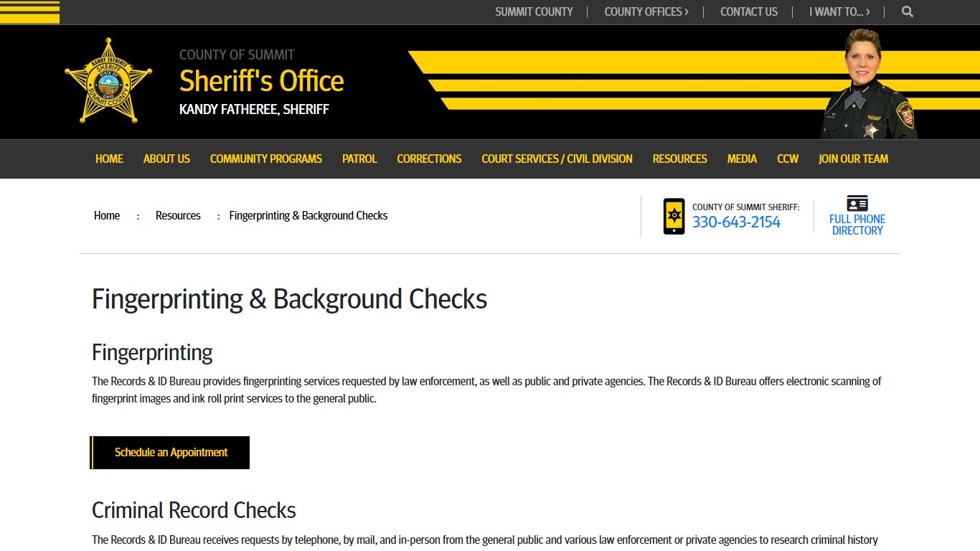Click the Schedule an Appointment button
This screenshot has height=551, width=980.
pyautogui.click(x=170, y=453)
